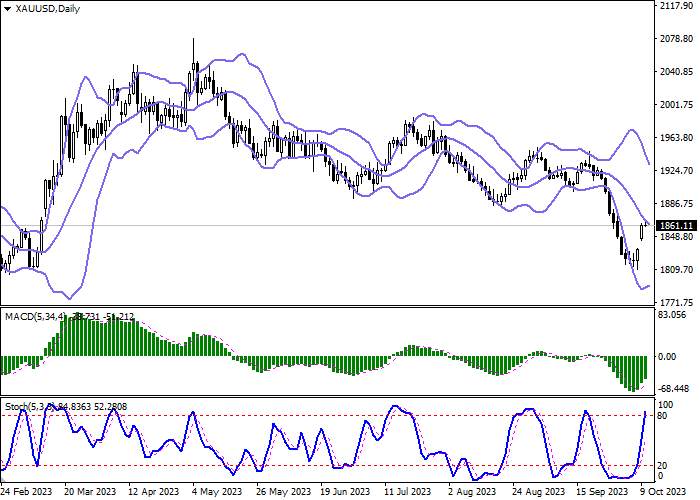Select the 1809.70 price axis label

click(677, 270)
